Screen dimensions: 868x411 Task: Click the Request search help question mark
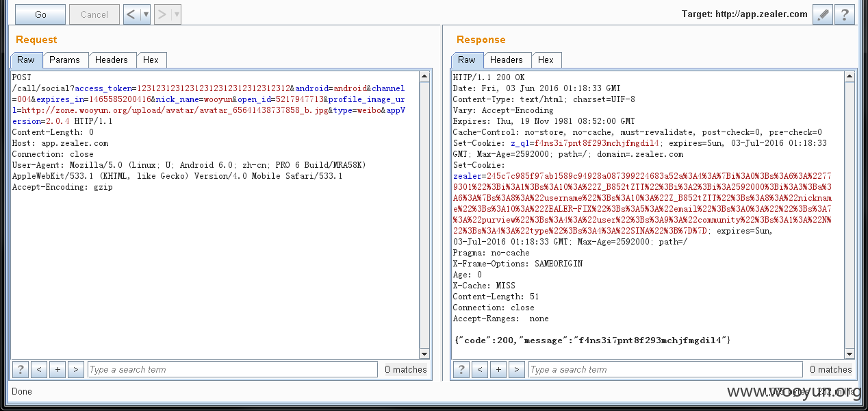[21, 369]
